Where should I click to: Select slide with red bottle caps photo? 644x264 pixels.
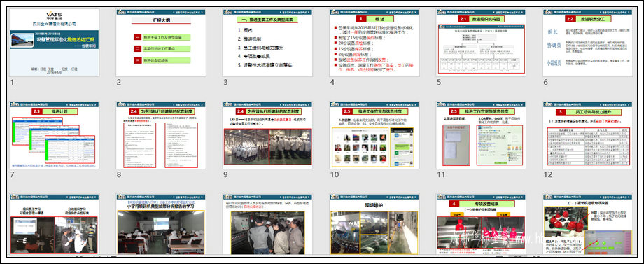point(588,224)
